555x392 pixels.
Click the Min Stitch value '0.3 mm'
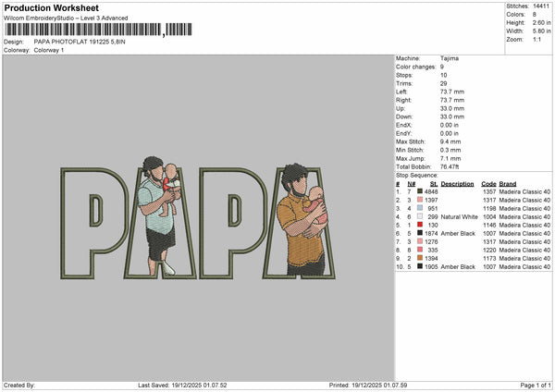(450, 150)
